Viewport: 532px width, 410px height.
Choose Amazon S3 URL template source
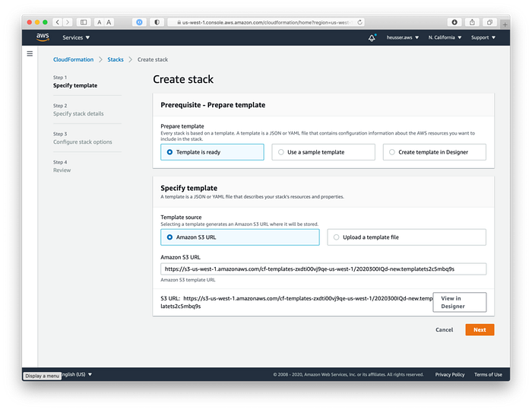[x=240, y=237]
